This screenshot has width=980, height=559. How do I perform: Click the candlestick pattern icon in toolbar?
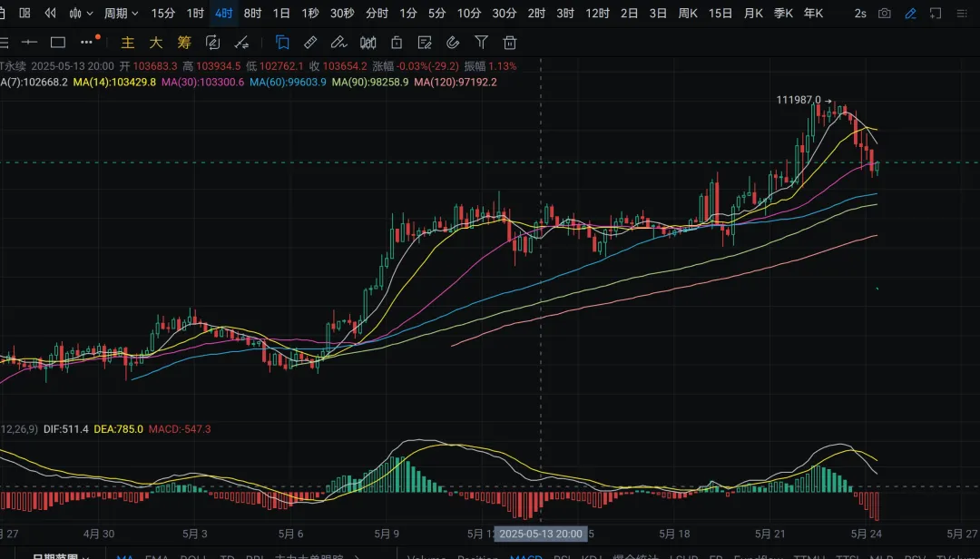pos(367,42)
